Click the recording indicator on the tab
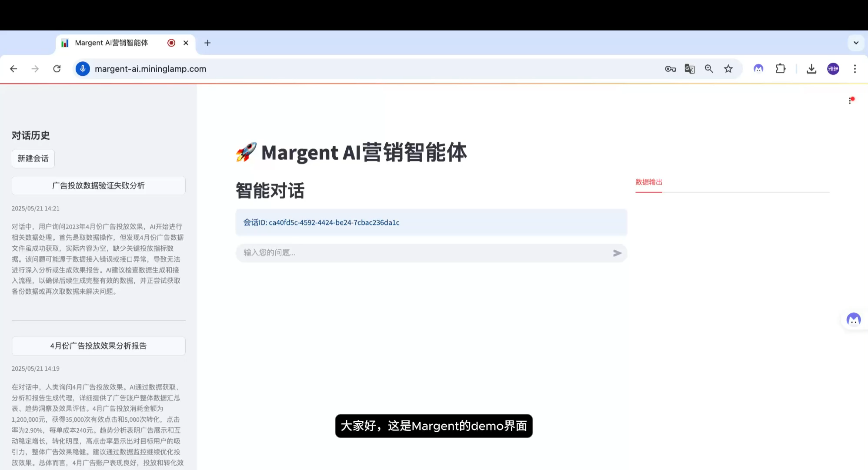 click(x=171, y=43)
